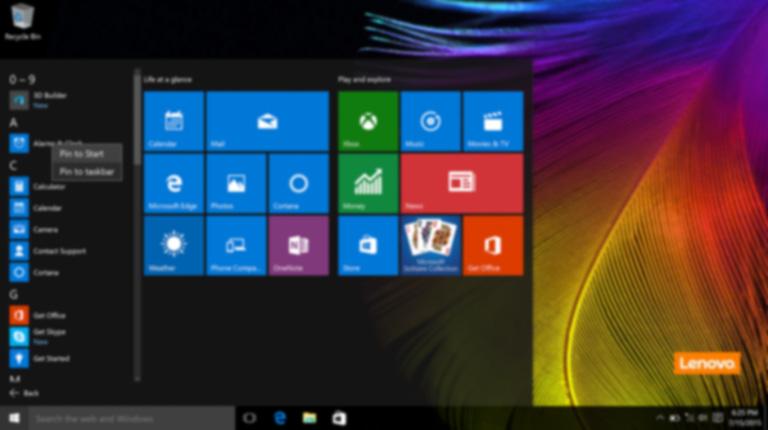The width and height of the screenshot is (768, 430).
Task: Open the green Xbox tile
Action: point(368,121)
